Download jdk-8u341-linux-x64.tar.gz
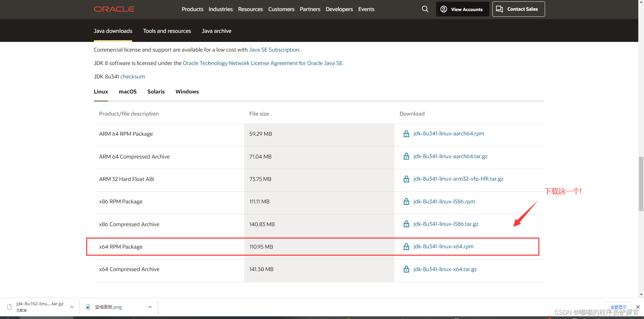 [x=445, y=269]
